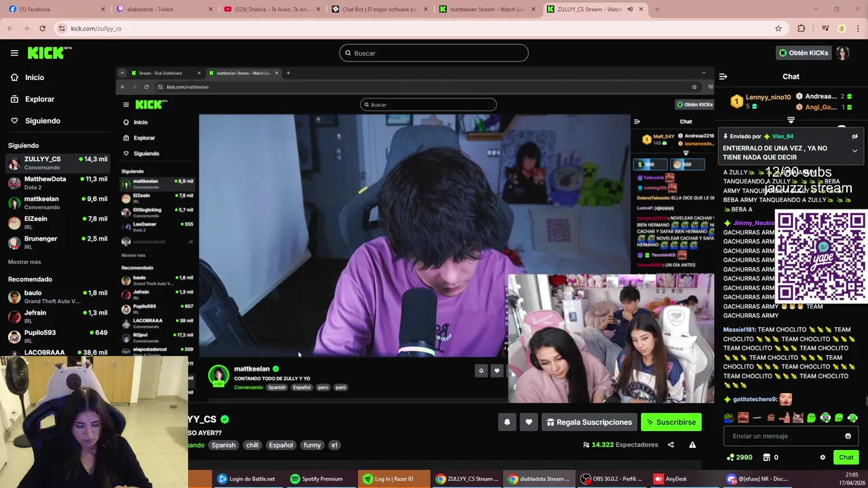Go to Inicio in the sidebar
The width and height of the screenshot is (868, 488).
point(28,77)
